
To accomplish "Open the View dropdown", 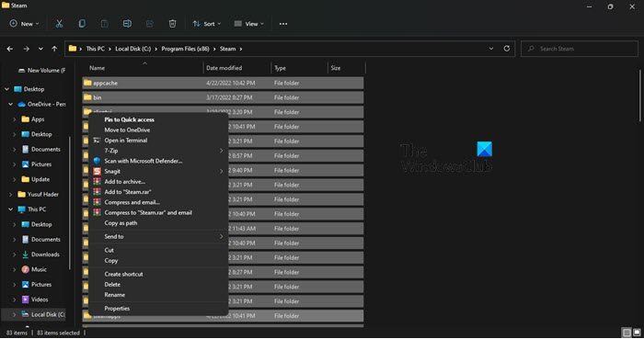I will point(249,24).
